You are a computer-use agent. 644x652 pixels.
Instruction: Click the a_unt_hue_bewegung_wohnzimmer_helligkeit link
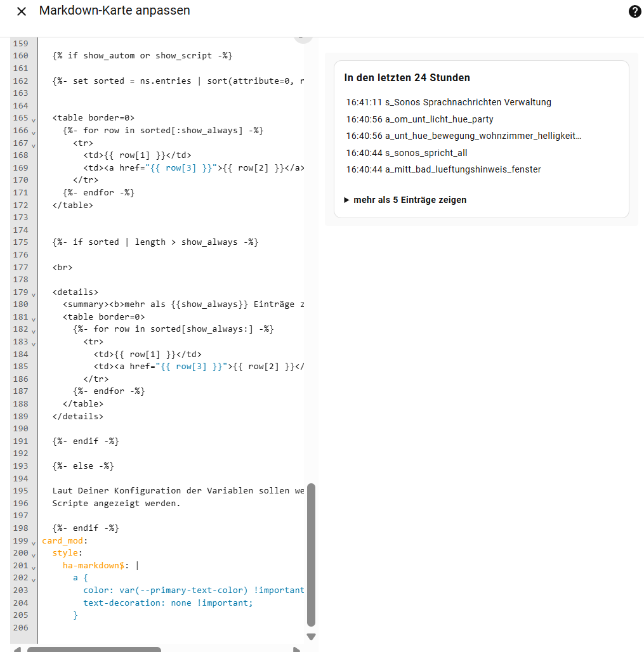coord(483,136)
